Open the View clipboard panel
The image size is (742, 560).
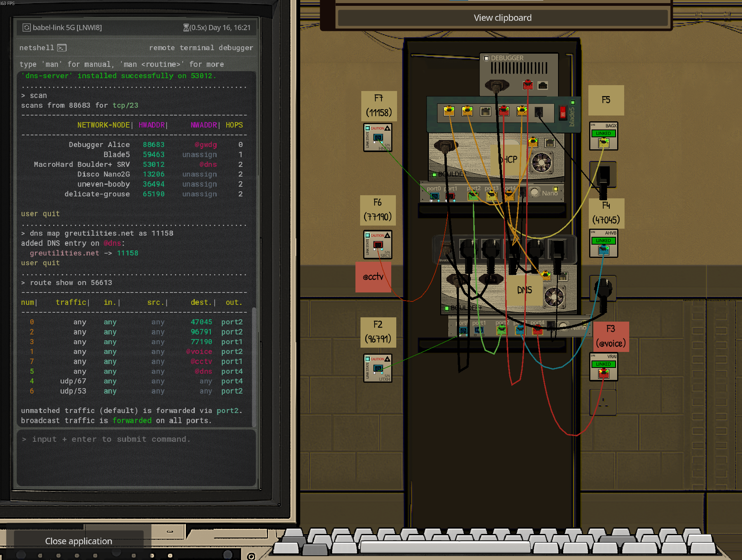point(502,18)
